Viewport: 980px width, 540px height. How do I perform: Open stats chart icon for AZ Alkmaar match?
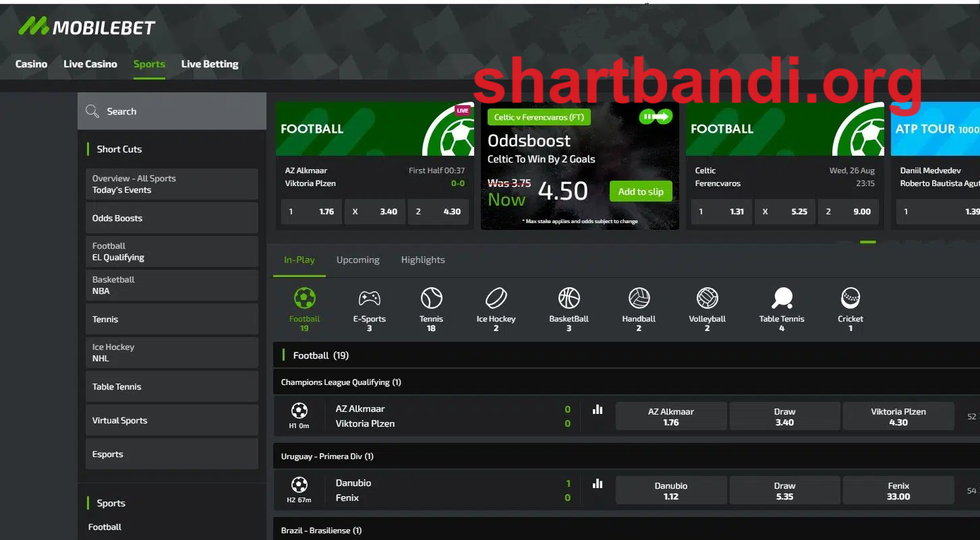click(597, 409)
